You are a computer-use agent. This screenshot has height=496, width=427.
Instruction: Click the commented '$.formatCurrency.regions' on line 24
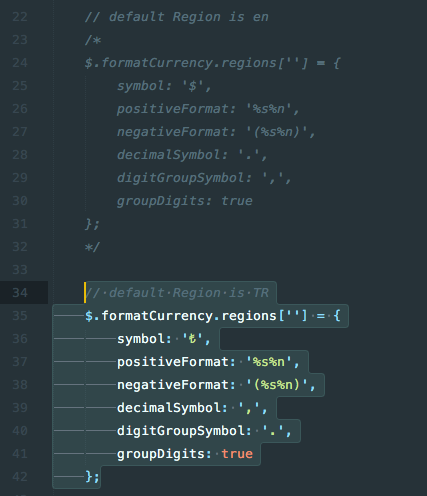180,63
